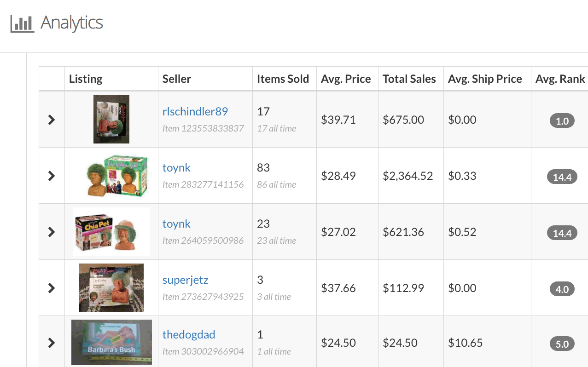Expand the toynk row with 83 sold

pos(52,176)
